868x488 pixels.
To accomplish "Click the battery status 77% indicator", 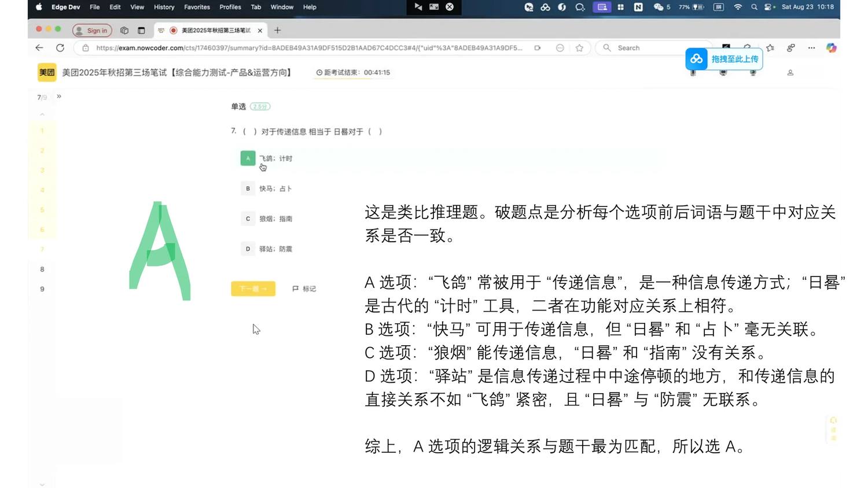I will pos(692,7).
